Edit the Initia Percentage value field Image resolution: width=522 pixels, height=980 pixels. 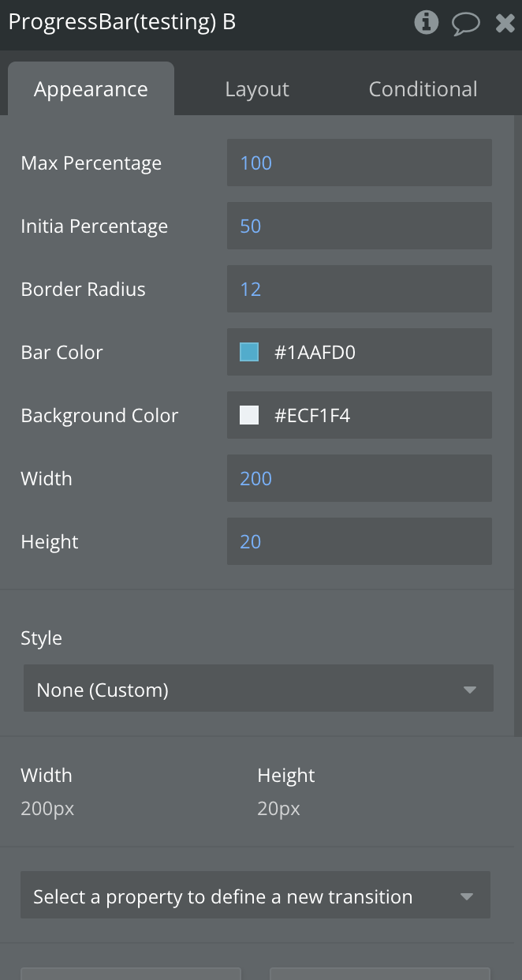pos(359,226)
